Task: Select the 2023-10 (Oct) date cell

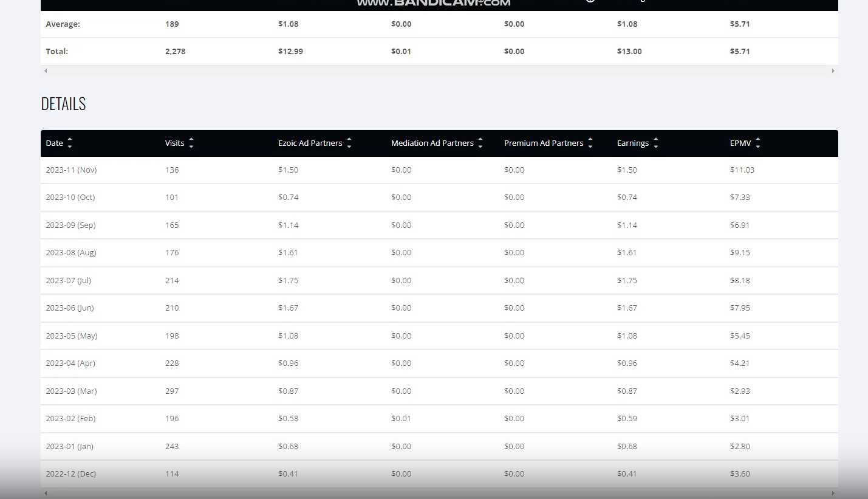Action: tap(70, 198)
